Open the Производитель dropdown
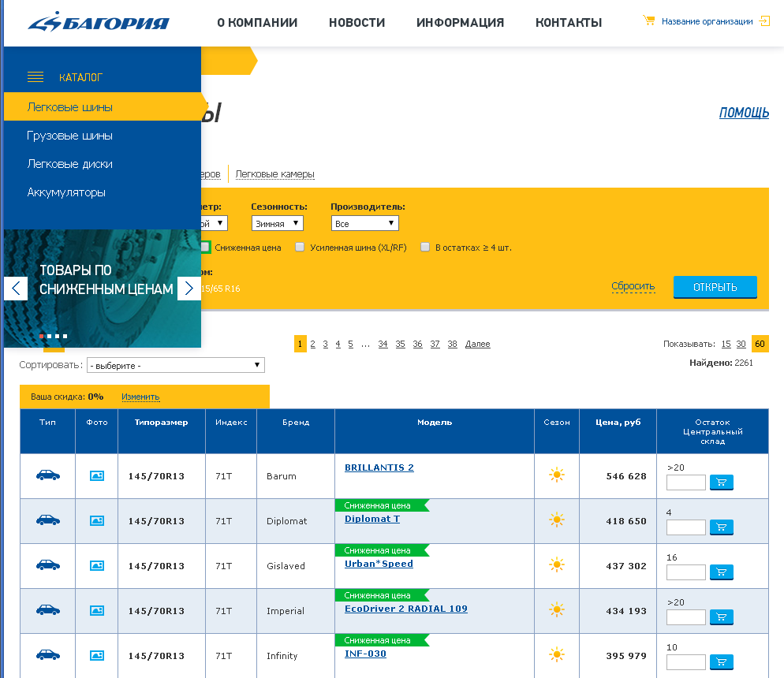Viewport: 784px width, 678px height. click(365, 223)
